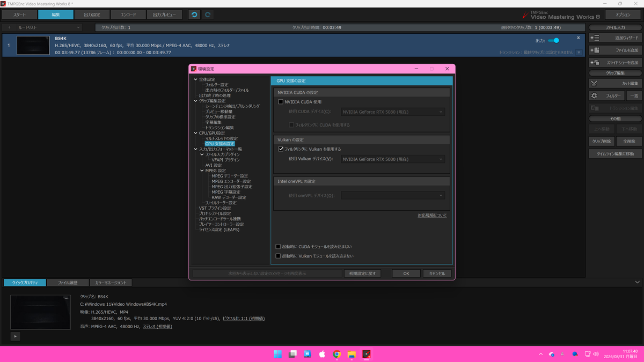
Task: Show hidden system tray icons chevron
Action: (x=540, y=354)
